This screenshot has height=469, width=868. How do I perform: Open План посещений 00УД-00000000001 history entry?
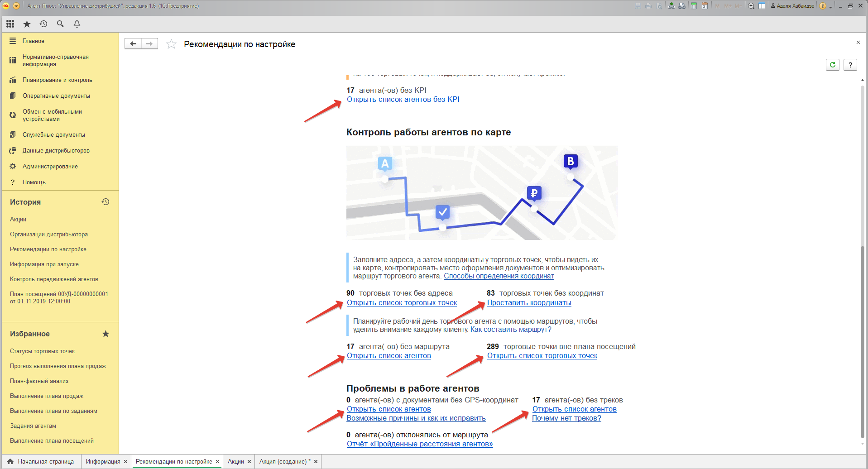point(59,297)
